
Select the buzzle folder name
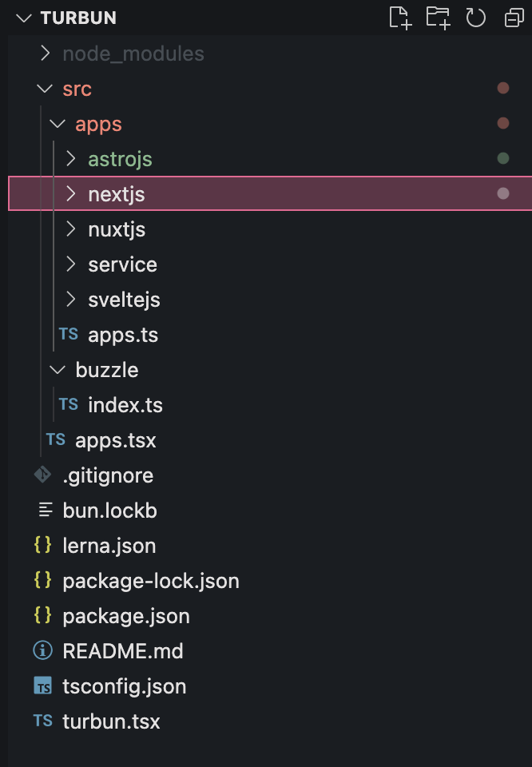pyautogui.click(x=107, y=370)
